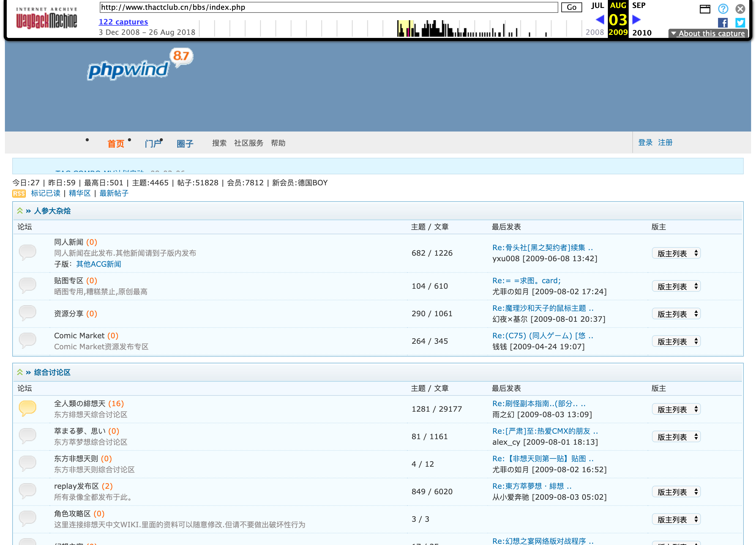
Task: Open the 人参大杂烩 category title link
Action: click(x=52, y=211)
